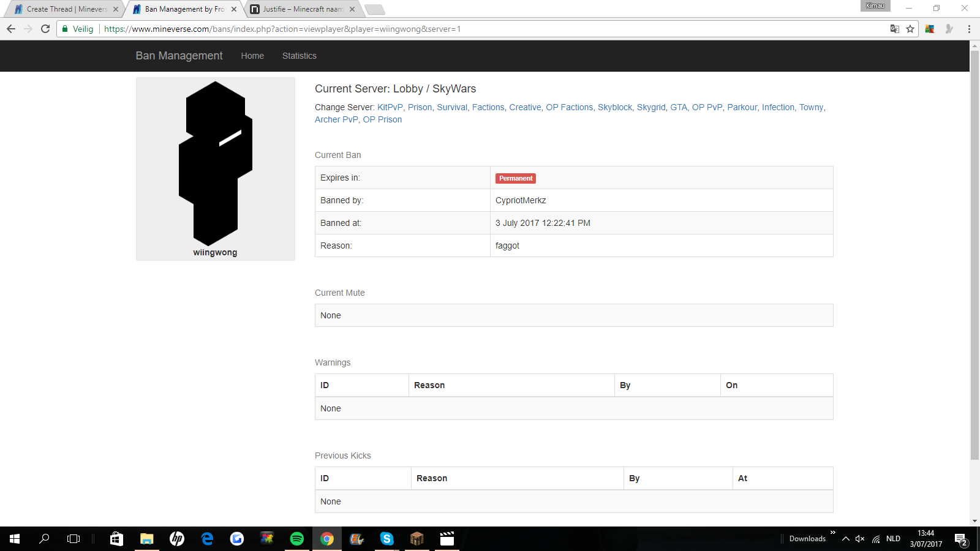Change server to Prison
This screenshot has height=551, width=980.
coord(420,107)
